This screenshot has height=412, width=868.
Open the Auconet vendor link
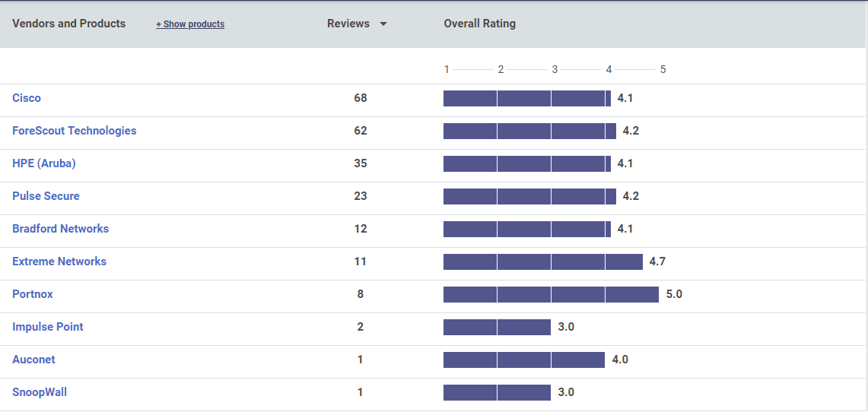(33, 360)
